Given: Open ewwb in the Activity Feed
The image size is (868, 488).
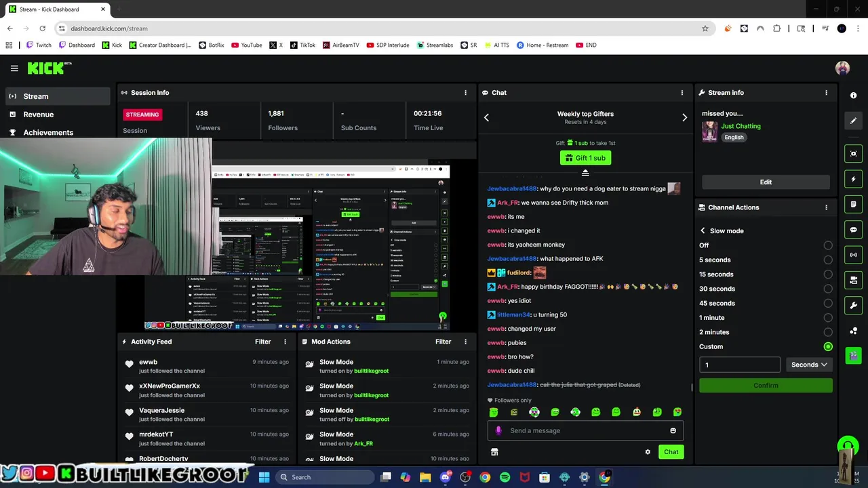Looking at the screenshot, I should tap(148, 362).
